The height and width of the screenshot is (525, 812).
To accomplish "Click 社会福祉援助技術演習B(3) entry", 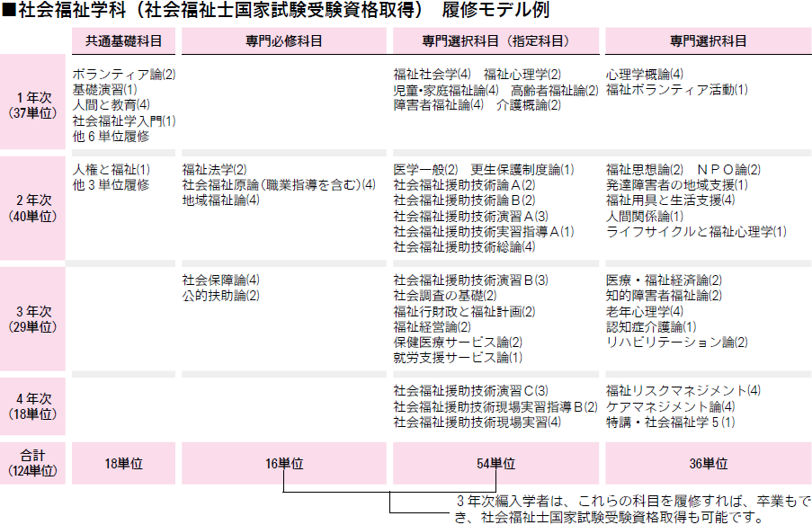I will tap(470, 280).
